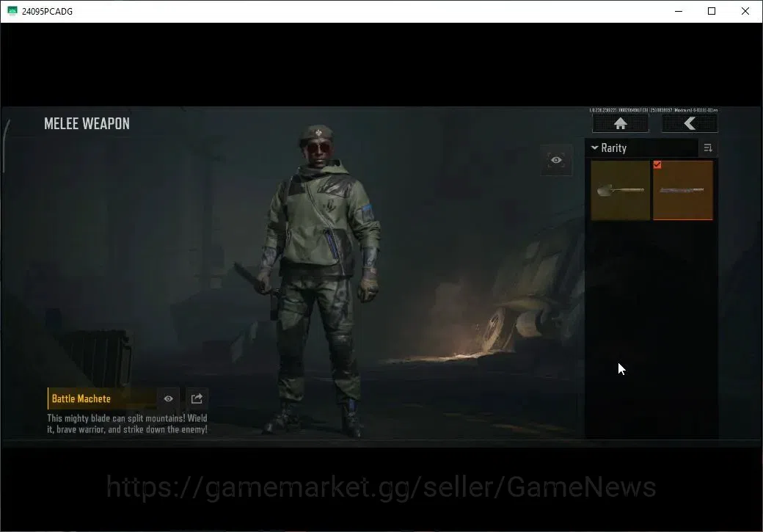Screen dimensions: 763x532
Task: Go back using the left chevron button
Action: 689,123
